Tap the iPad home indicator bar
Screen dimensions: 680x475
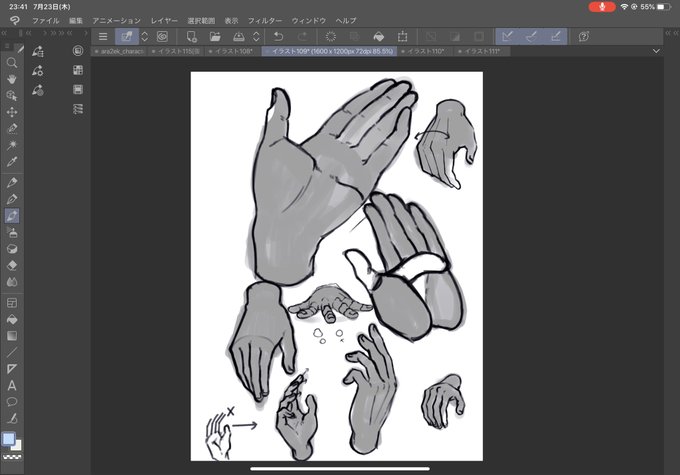[x=340, y=468]
